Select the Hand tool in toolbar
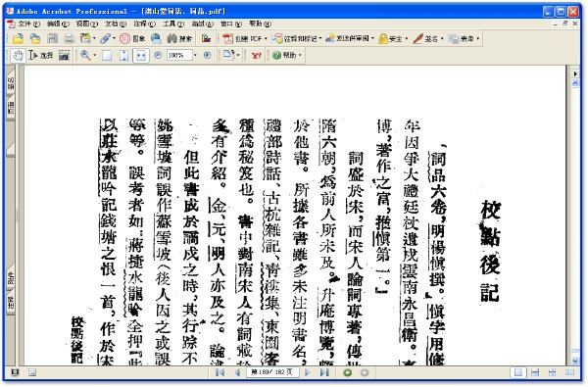 18,56
